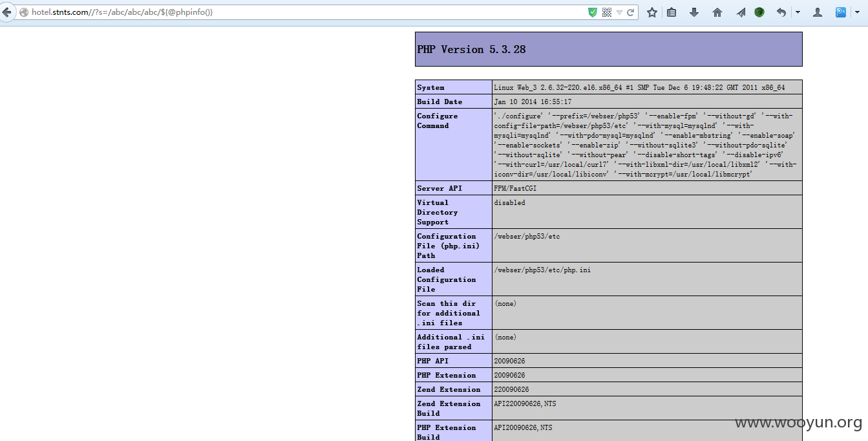Open downloads with the down arrow icon
This screenshot has height=441, width=868.
[694, 12]
